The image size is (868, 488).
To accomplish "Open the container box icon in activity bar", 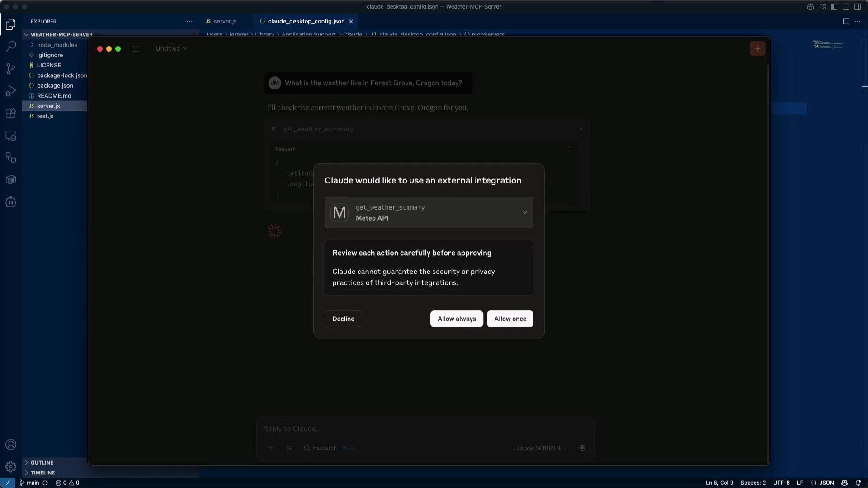I will [x=11, y=180].
